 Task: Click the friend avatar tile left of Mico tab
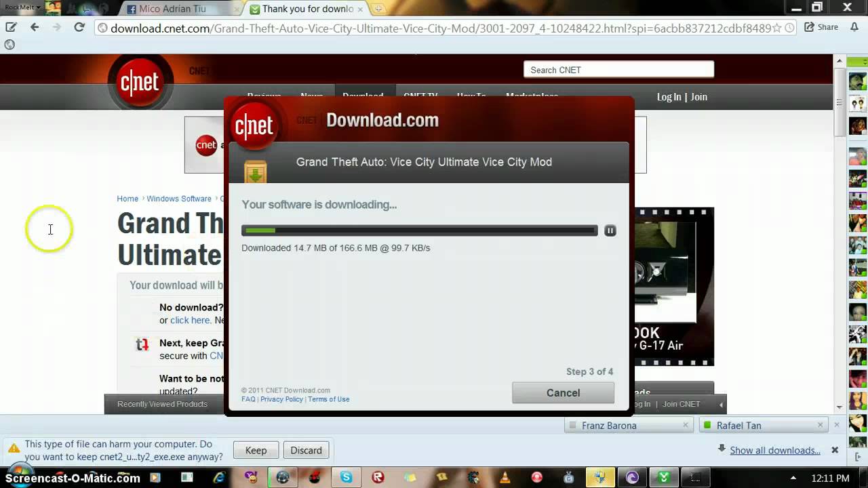[x=53, y=8]
